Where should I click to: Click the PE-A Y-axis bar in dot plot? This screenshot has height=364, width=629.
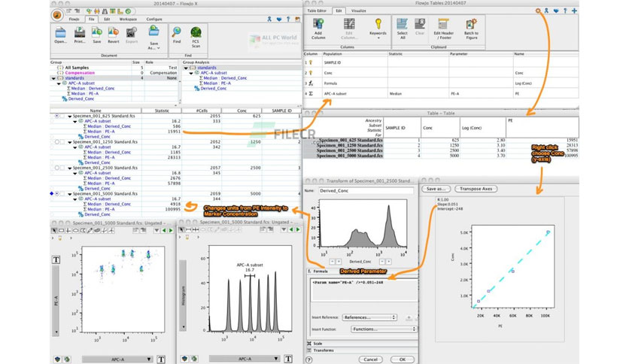pyautogui.click(x=56, y=301)
